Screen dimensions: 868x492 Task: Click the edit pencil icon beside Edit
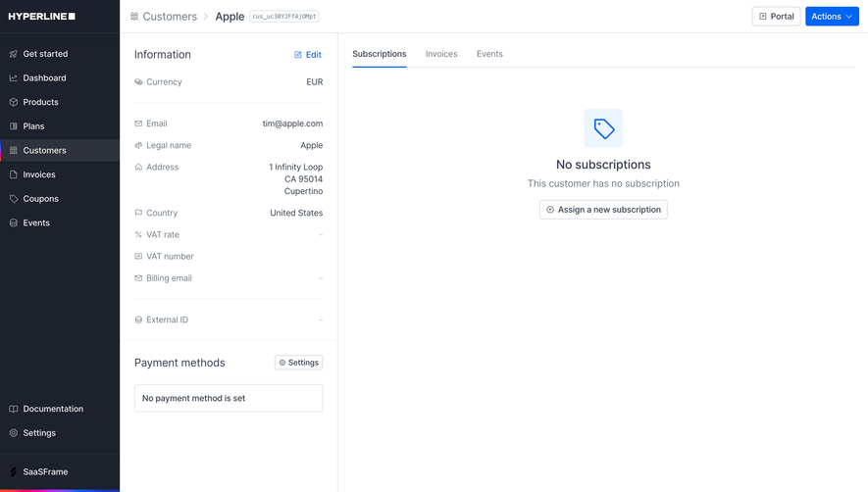pyautogui.click(x=298, y=54)
